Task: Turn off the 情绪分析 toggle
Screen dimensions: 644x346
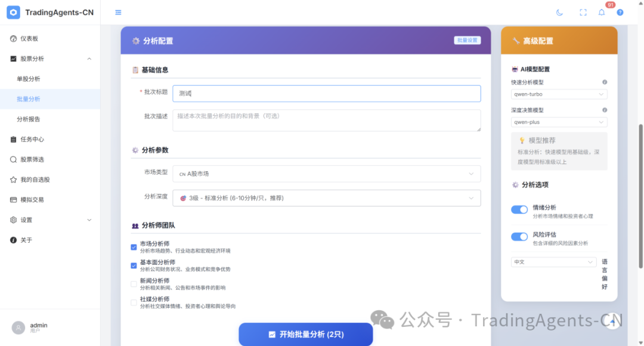Action: (519, 209)
